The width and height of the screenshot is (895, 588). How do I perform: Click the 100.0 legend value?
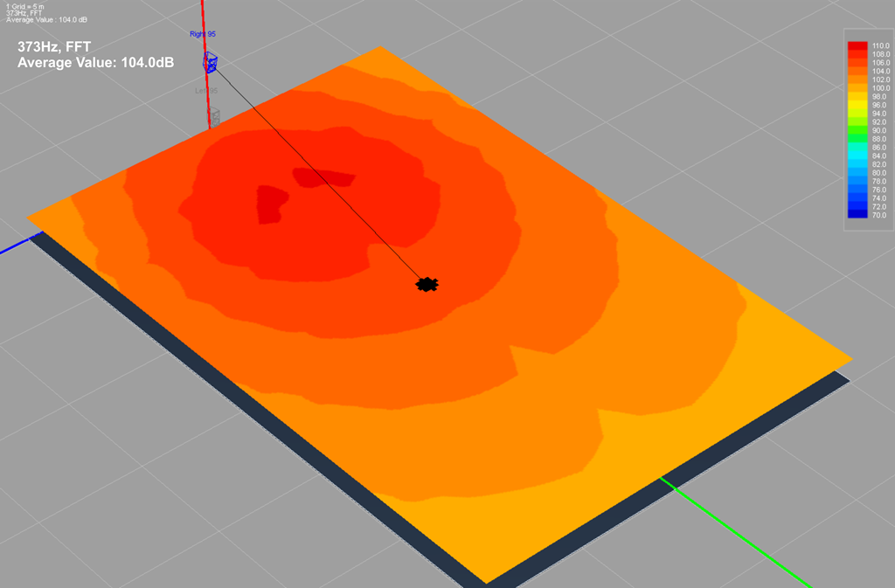880,88
